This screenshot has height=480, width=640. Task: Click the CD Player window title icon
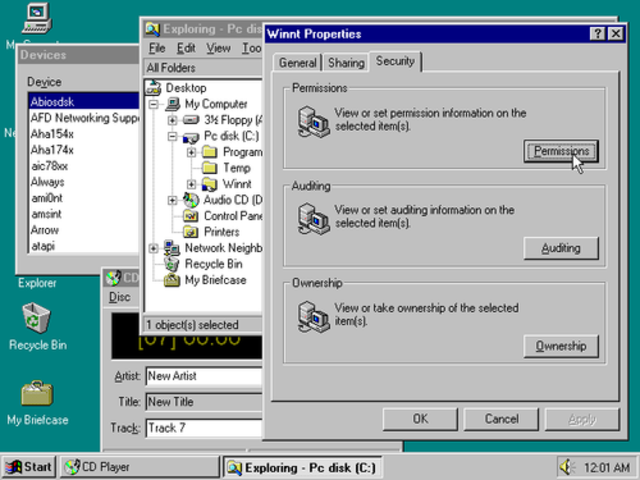pyautogui.click(x=113, y=278)
